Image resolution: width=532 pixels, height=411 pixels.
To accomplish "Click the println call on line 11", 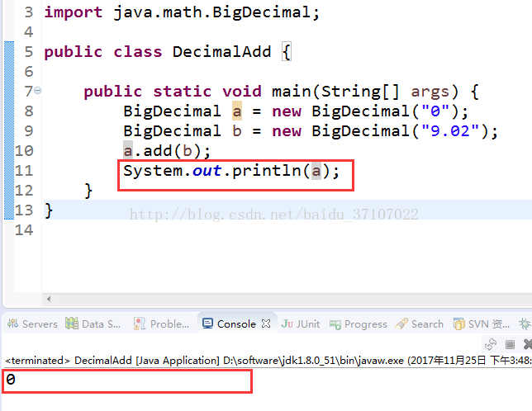I will (x=231, y=171).
